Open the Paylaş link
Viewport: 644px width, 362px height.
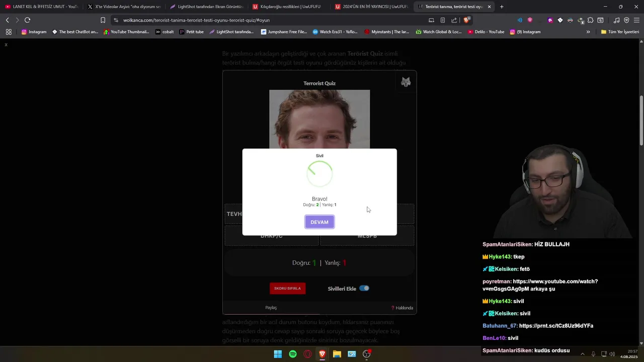coord(271,308)
